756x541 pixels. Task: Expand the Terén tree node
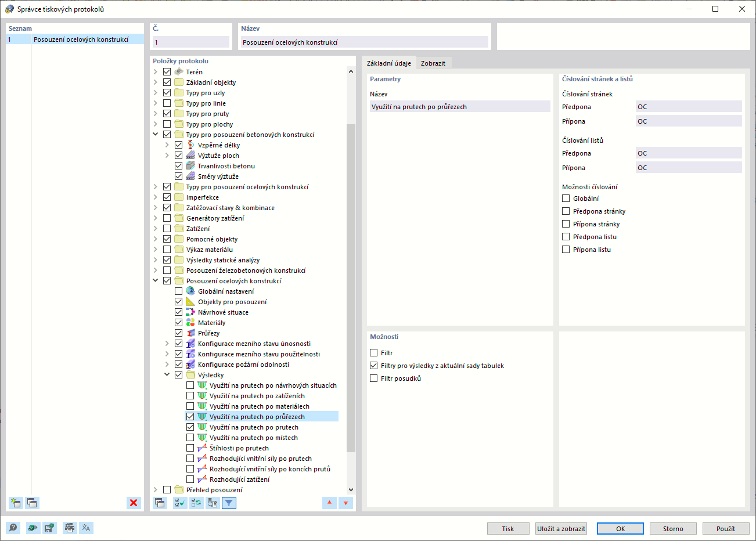click(156, 72)
